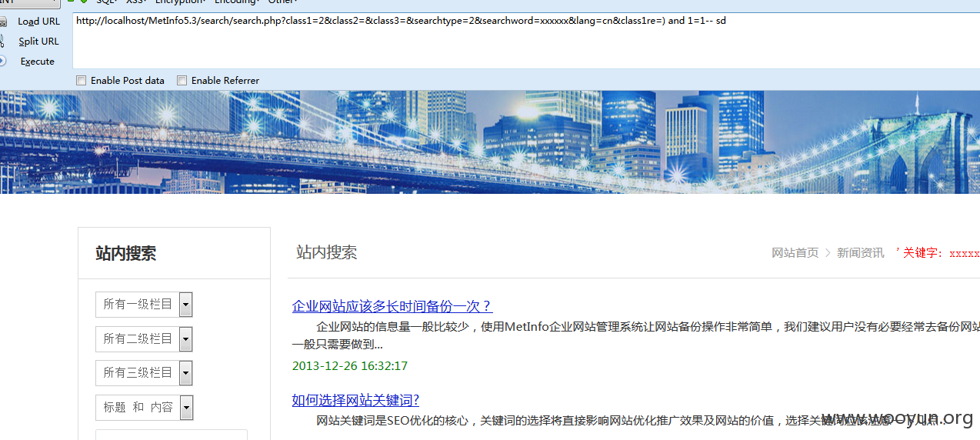This screenshot has height=440, width=980.
Task: Click the Split URL button
Action: click(x=38, y=42)
